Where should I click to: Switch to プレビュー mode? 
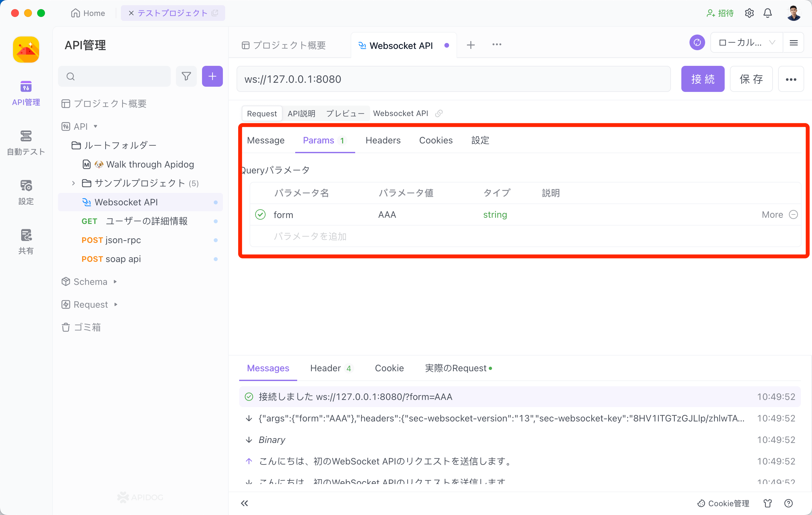345,113
